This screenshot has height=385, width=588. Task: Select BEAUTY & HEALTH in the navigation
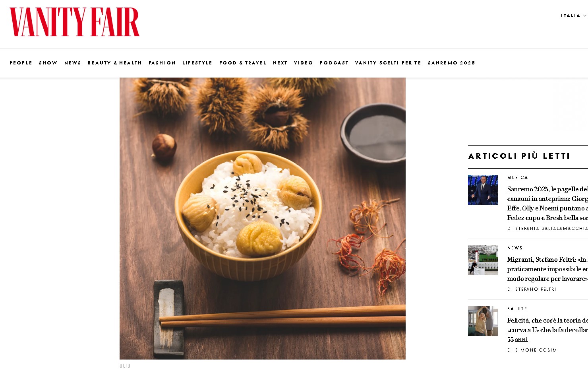(x=115, y=63)
